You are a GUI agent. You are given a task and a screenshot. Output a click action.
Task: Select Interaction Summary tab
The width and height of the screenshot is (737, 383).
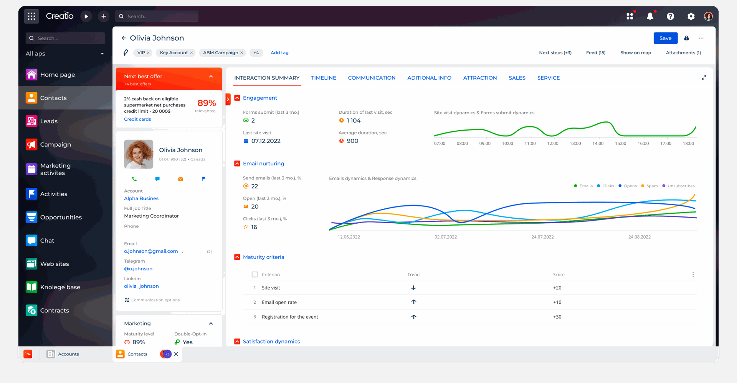click(267, 78)
